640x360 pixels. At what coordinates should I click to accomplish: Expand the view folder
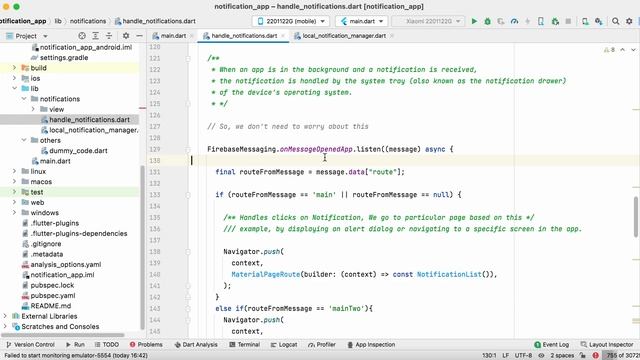click(x=33, y=109)
